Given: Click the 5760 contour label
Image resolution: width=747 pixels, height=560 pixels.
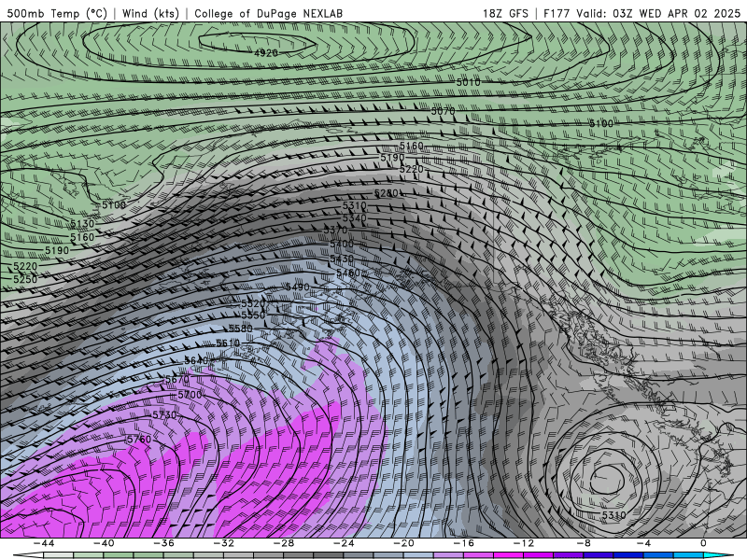Looking at the screenshot, I should 139,439.
